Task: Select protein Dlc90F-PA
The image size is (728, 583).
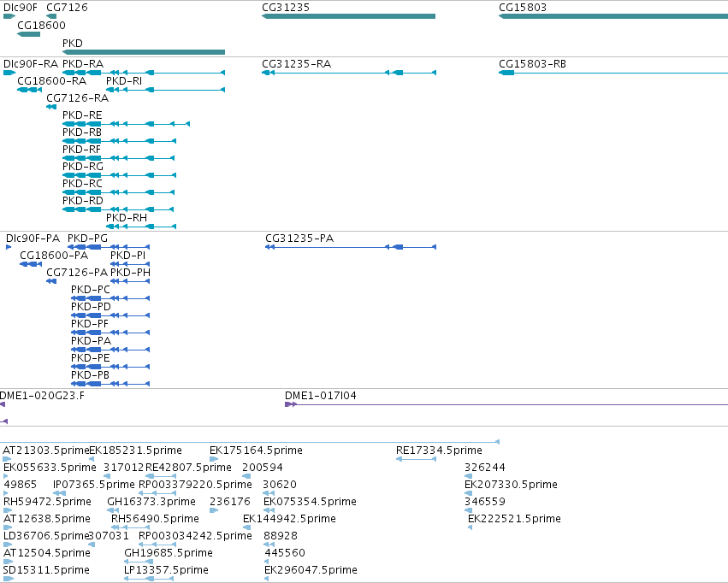Action: pos(9,247)
